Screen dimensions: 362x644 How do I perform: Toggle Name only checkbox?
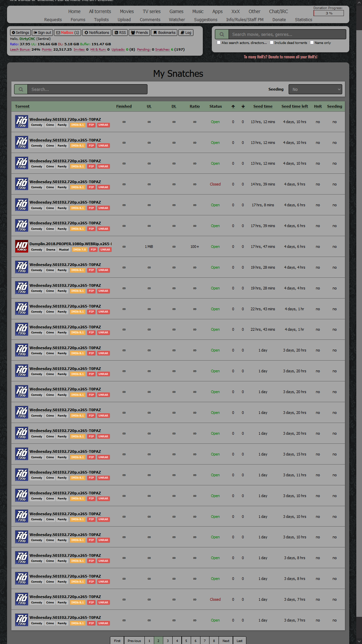(x=312, y=43)
